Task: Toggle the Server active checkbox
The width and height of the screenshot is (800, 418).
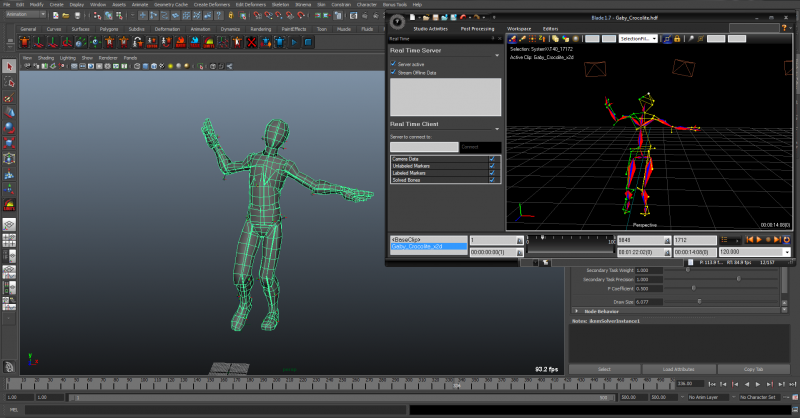Action: tap(393, 64)
